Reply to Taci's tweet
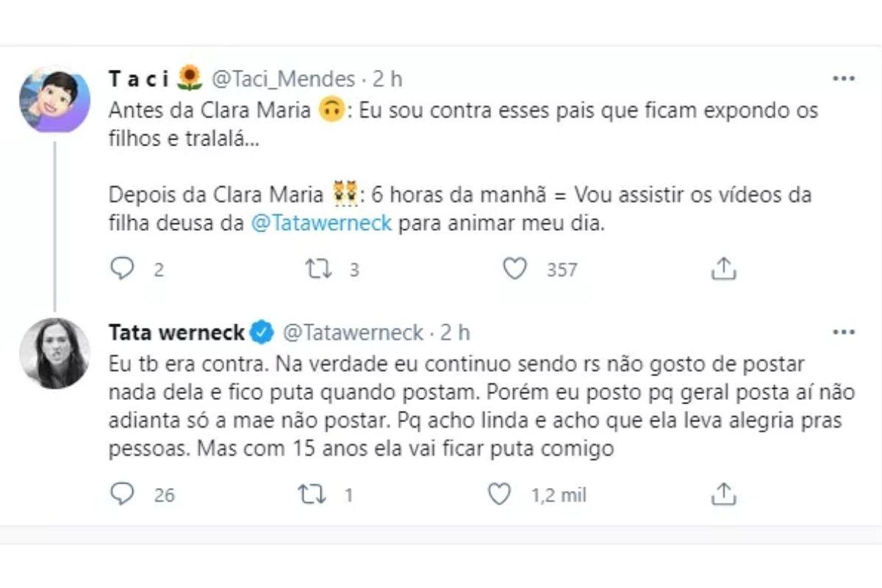Screen dimensions: 882x588 (121, 270)
